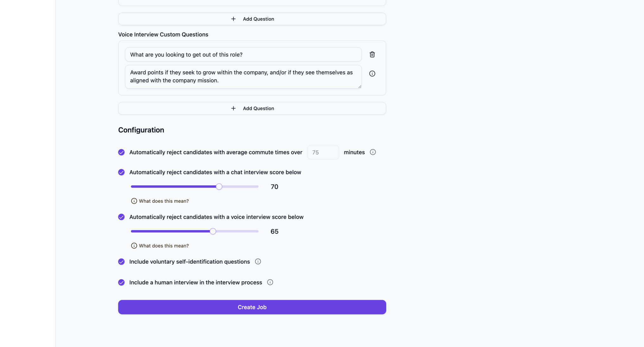
Task: Click the chat interview score slider handle
Action: pos(219,187)
